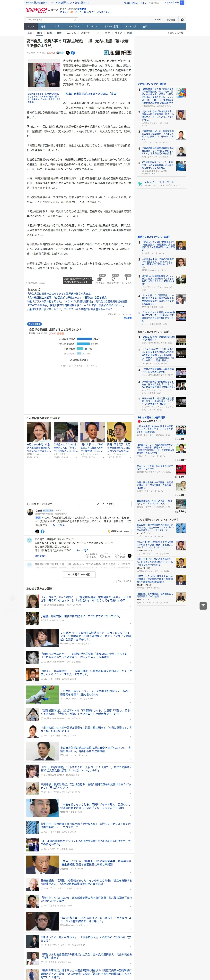210x980 pixels.
Task: Click the コメントを書く button
Action: [x=105, y=504]
